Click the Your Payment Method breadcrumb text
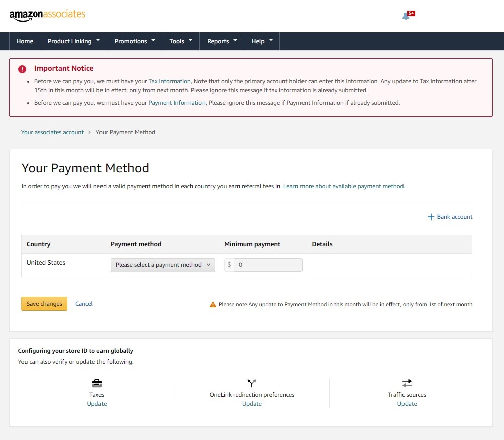 [x=125, y=132]
